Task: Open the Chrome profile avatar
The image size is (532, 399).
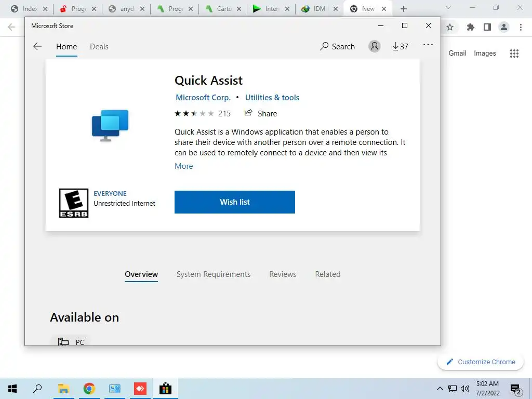Action: pos(504,27)
